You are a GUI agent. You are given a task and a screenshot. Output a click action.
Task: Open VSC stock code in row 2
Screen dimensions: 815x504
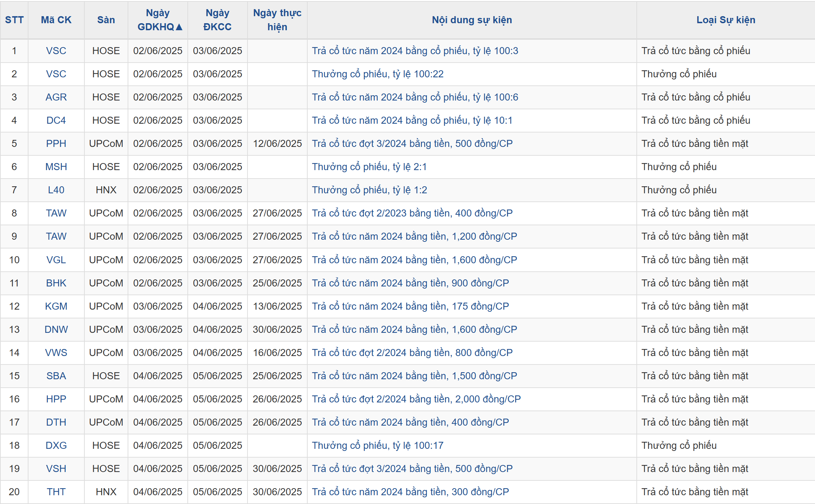pos(56,74)
